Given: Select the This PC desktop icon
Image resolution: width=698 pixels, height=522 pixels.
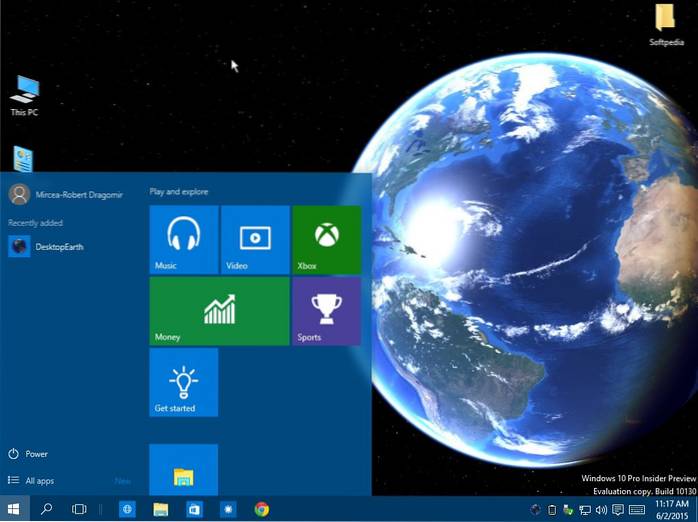Looking at the screenshot, I should [24, 96].
